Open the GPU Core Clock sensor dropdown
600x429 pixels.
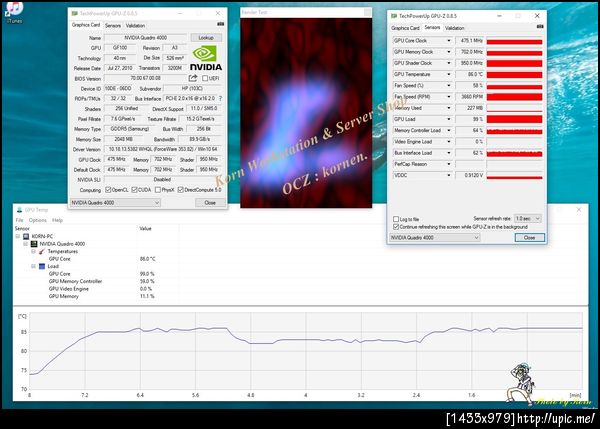448,41
